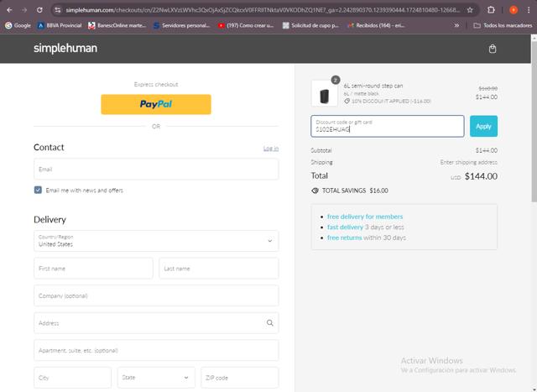Click the City field
Screen dimensions: 537x392
pos(73,378)
